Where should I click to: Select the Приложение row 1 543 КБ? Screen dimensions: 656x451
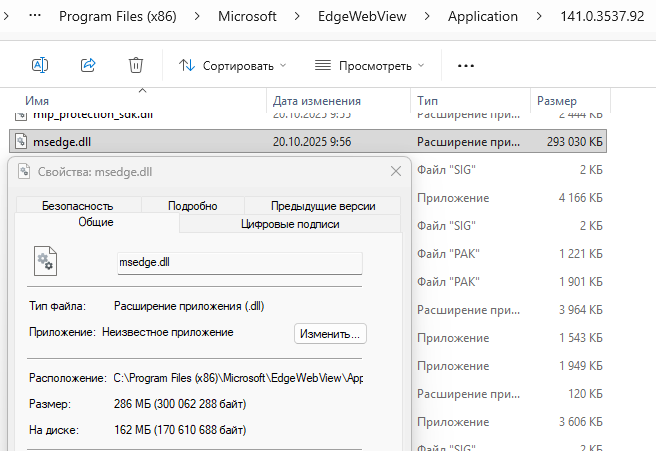point(510,338)
